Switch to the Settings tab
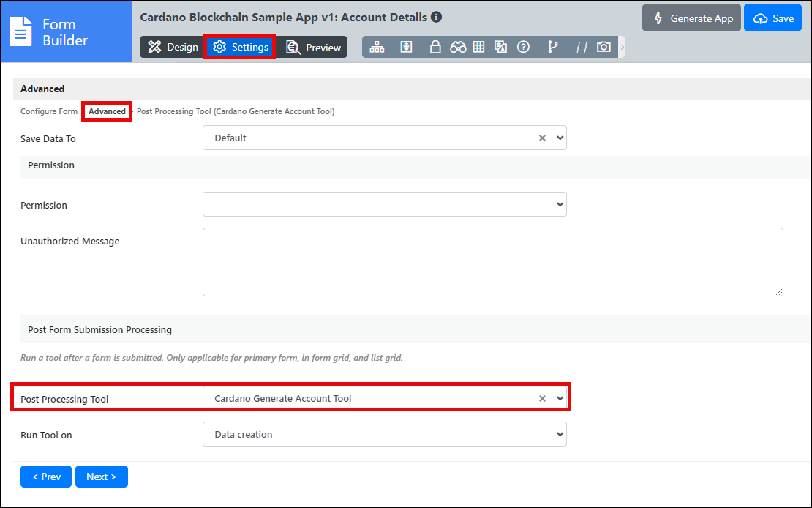812x508 pixels. tap(240, 47)
